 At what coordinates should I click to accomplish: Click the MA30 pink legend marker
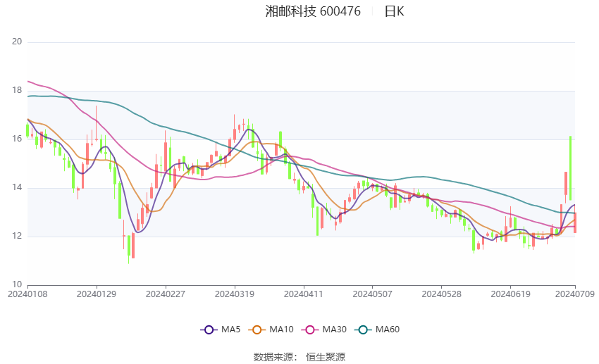309,330
